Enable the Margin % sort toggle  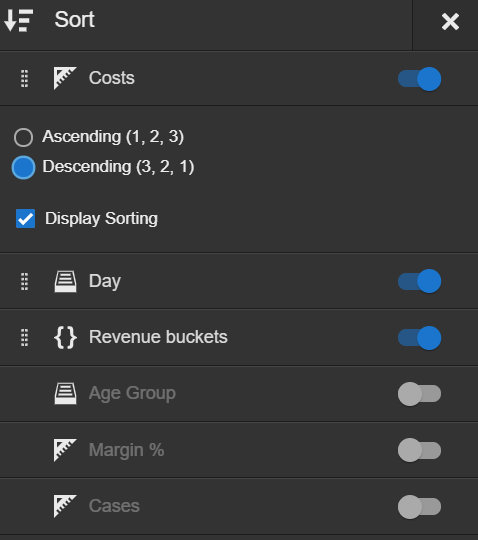point(419,450)
